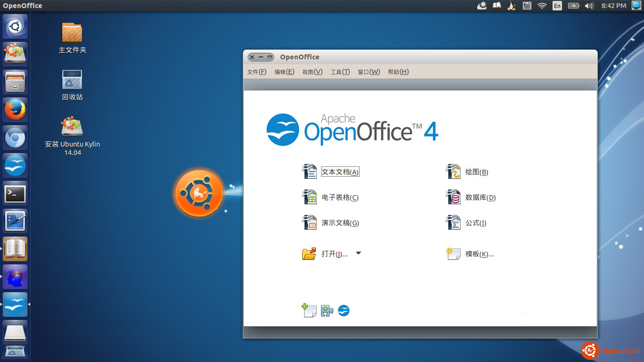Click the add extensions puzzle icon
Image resolution: width=644 pixels, height=362 pixels.
tap(327, 311)
